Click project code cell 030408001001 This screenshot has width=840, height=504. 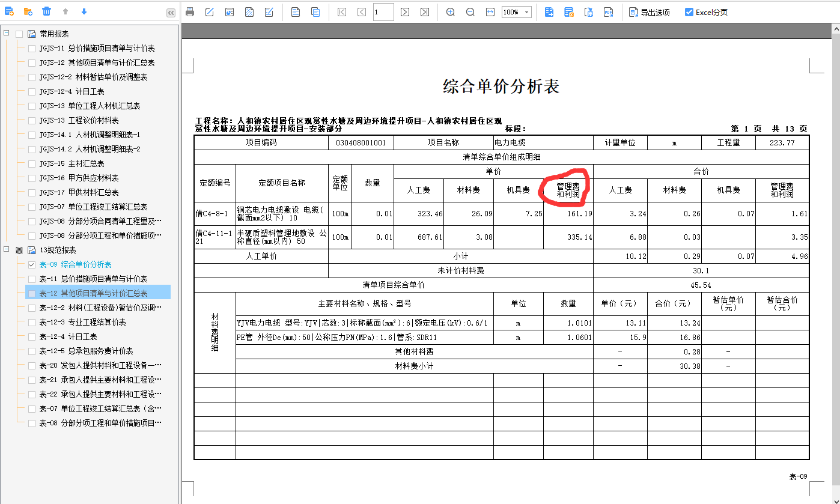click(361, 142)
